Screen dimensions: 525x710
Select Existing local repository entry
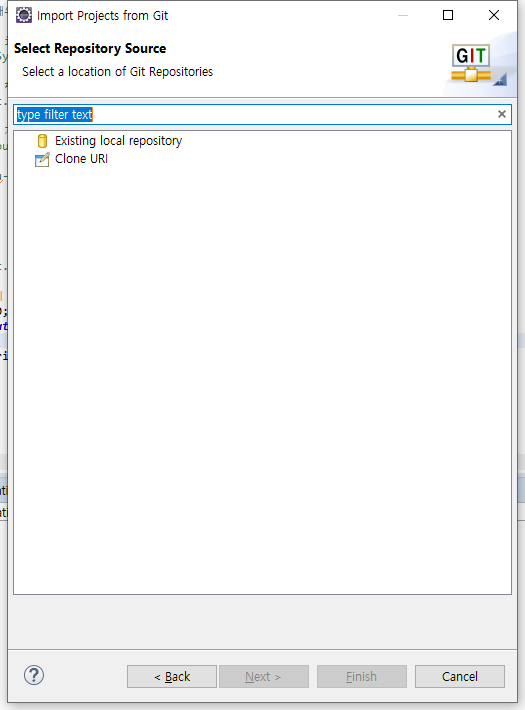pos(118,141)
